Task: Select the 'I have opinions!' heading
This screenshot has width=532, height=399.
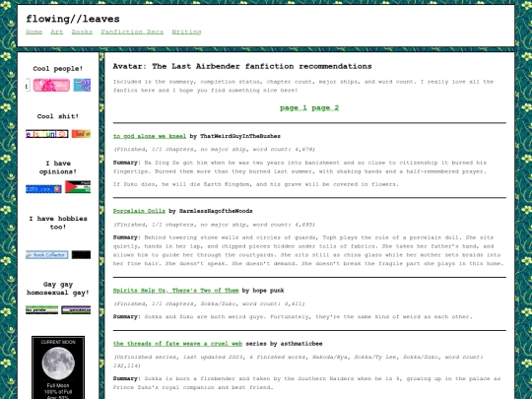Action: coord(58,167)
